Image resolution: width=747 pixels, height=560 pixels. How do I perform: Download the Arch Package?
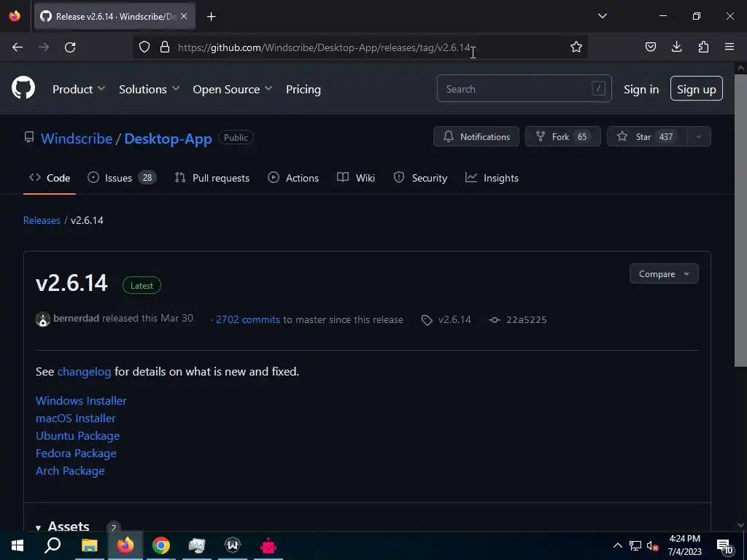pos(70,470)
